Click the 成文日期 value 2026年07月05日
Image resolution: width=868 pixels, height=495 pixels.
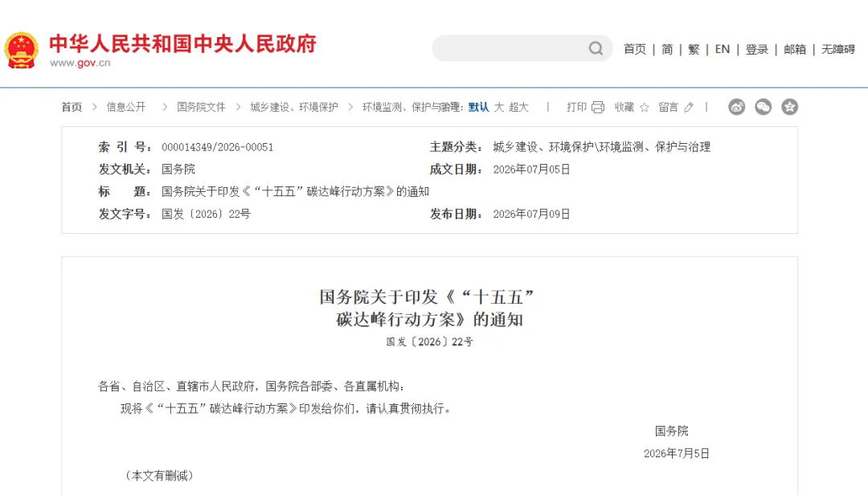click(531, 170)
